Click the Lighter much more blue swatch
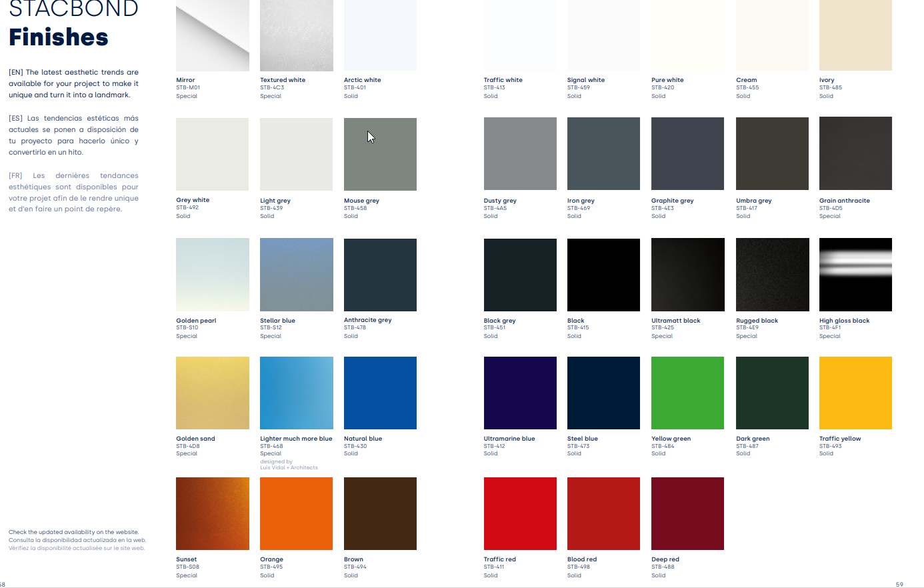 (296, 393)
